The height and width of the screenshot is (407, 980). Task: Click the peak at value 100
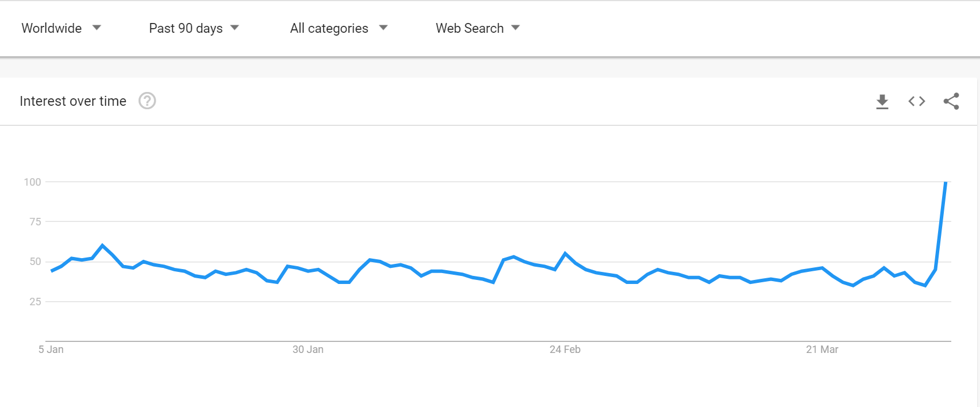[x=946, y=182]
